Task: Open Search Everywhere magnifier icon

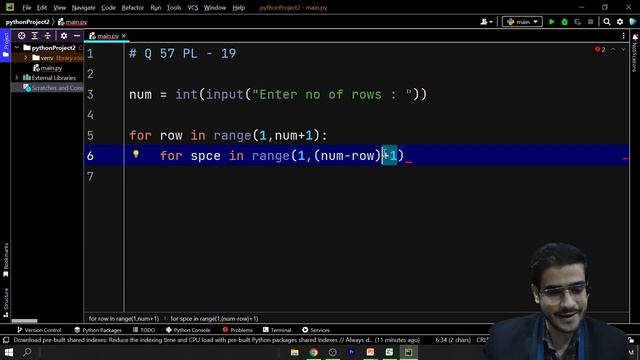Action: pos(607,22)
